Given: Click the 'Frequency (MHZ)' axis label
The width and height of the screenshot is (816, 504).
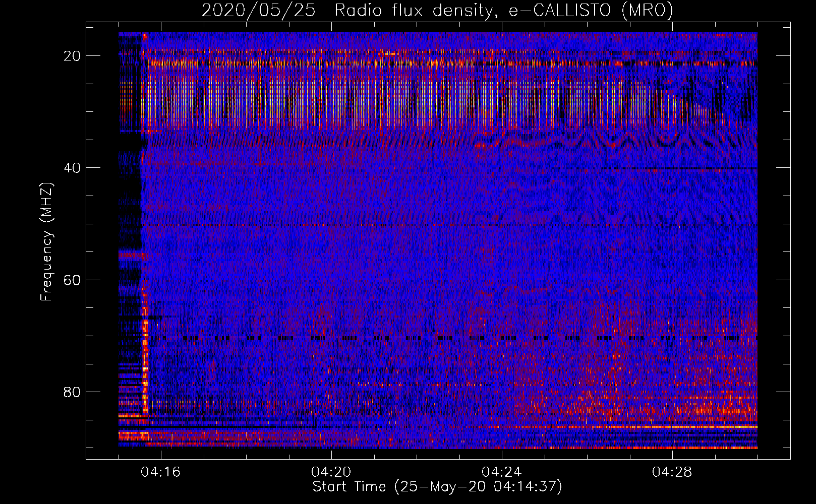Looking at the screenshot, I should [x=46, y=242].
